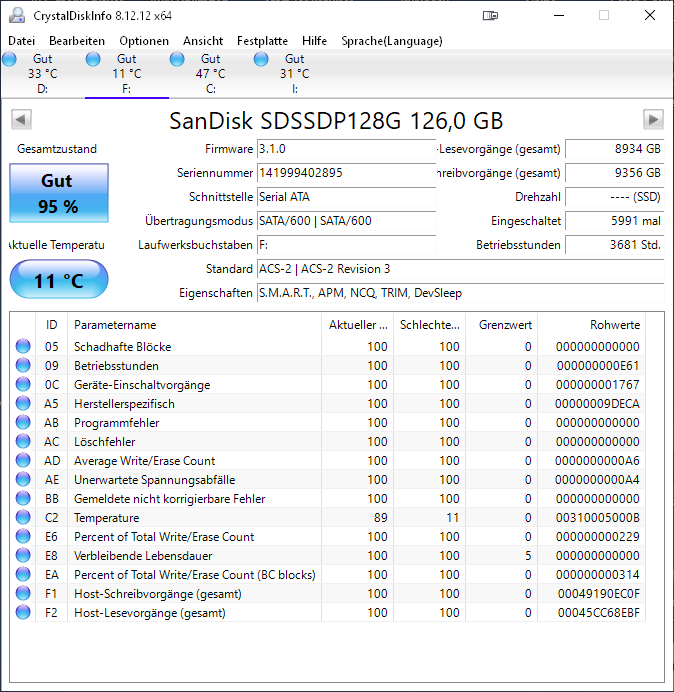Click the Eigenschaften field with S.M.A.R.T.
This screenshot has width=674, height=692.
[460, 293]
